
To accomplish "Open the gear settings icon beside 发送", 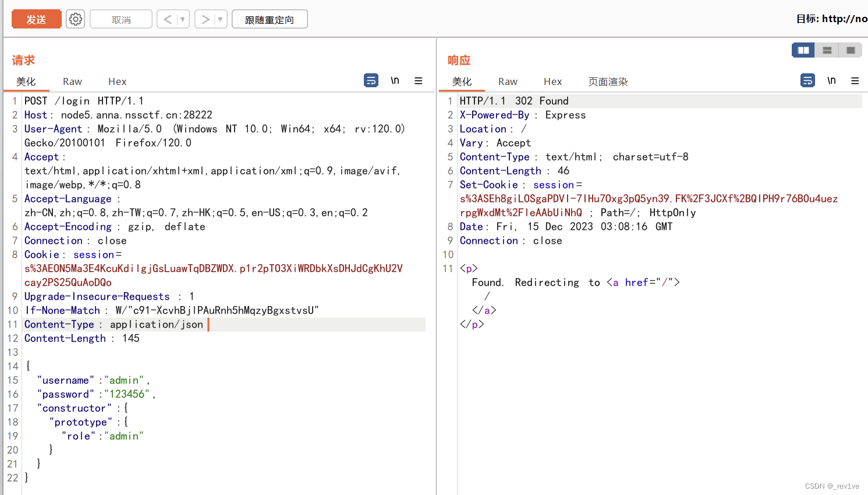I will [x=75, y=19].
